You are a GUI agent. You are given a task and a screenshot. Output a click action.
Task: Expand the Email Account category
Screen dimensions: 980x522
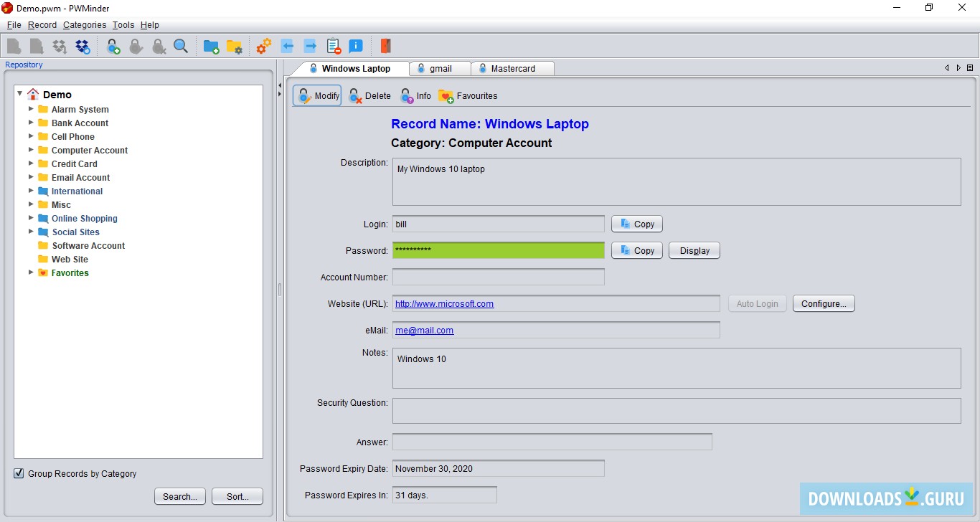[31, 177]
